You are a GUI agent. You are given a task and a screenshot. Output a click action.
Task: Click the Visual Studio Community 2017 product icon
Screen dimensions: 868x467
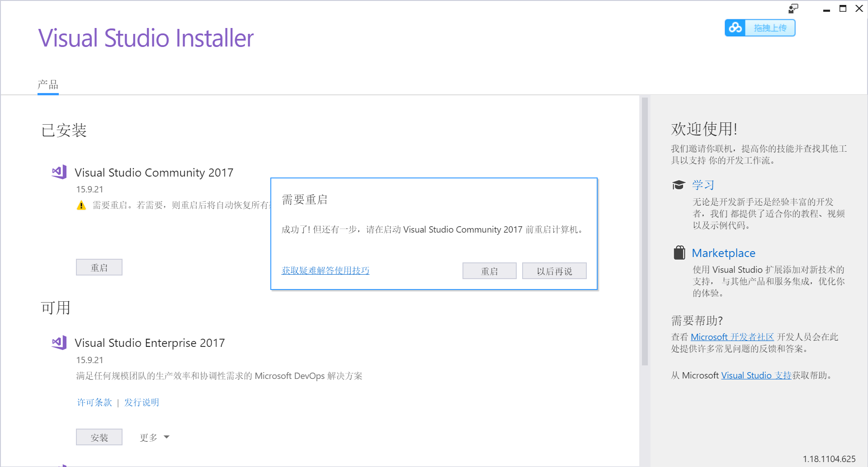click(58, 172)
